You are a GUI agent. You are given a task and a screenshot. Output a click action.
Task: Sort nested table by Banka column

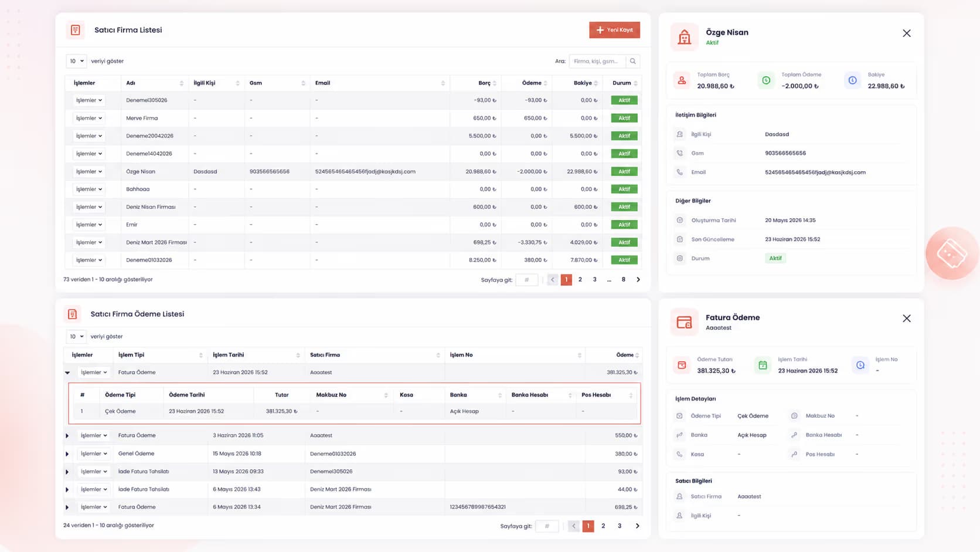(499, 395)
